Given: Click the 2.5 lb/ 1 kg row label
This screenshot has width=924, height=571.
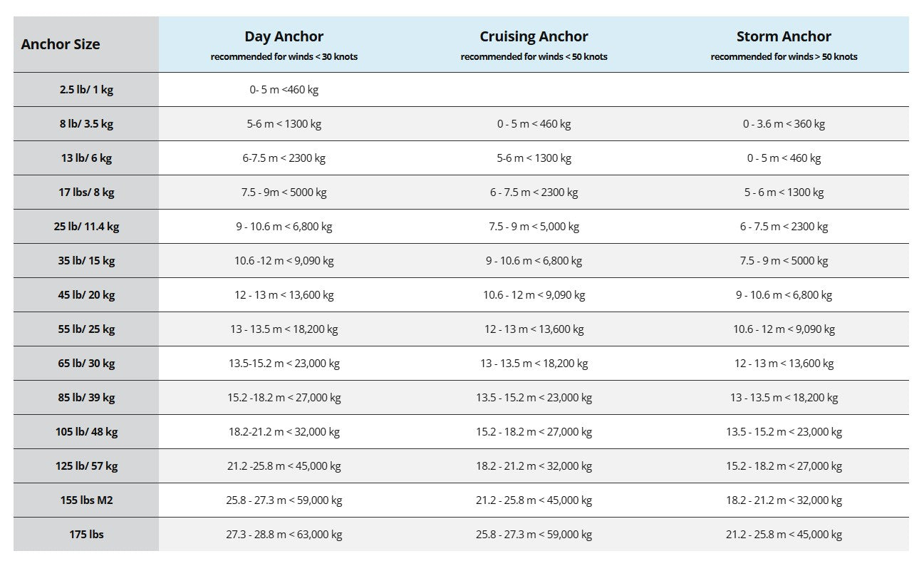Looking at the screenshot, I should pos(86,90).
